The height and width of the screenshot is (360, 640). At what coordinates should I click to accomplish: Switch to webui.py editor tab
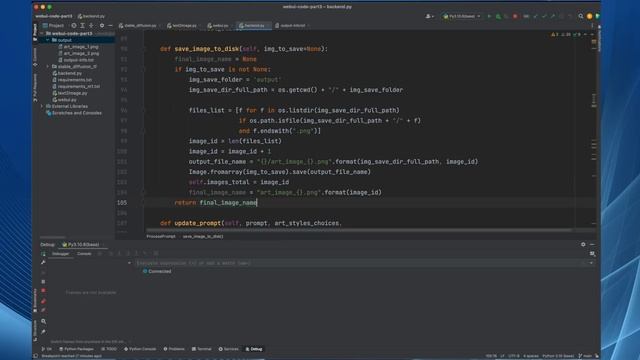[x=218, y=25]
